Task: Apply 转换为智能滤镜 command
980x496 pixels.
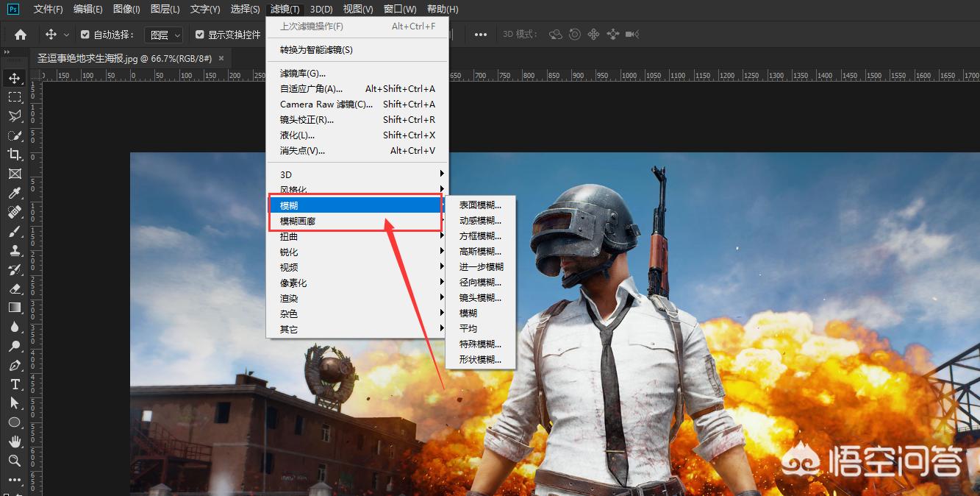Action: [x=323, y=49]
